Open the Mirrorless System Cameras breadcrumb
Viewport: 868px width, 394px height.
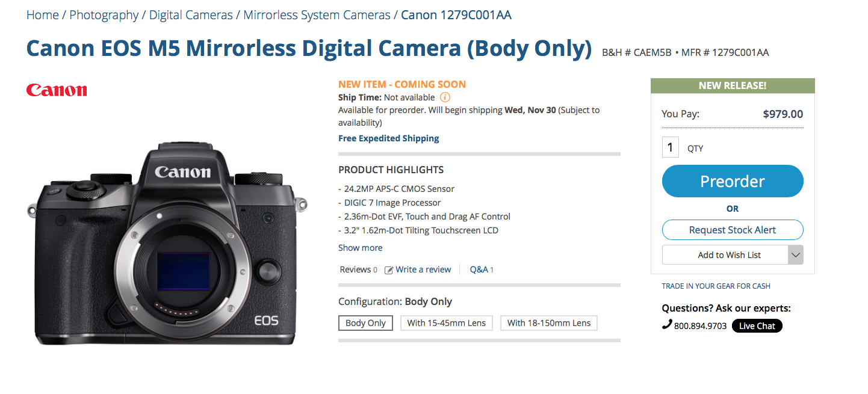point(317,15)
